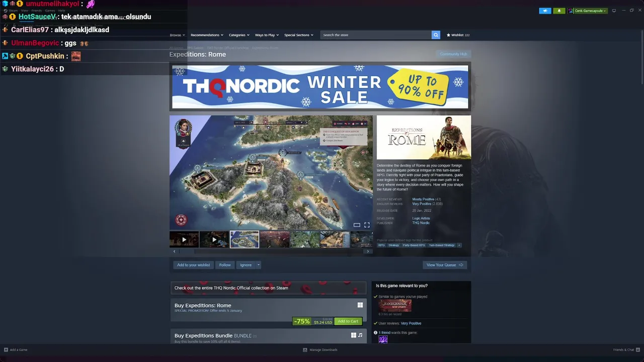Click Check out entire THQ Nordic collection banner
Image resolution: width=644 pixels, height=362 pixels.
point(268,288)
